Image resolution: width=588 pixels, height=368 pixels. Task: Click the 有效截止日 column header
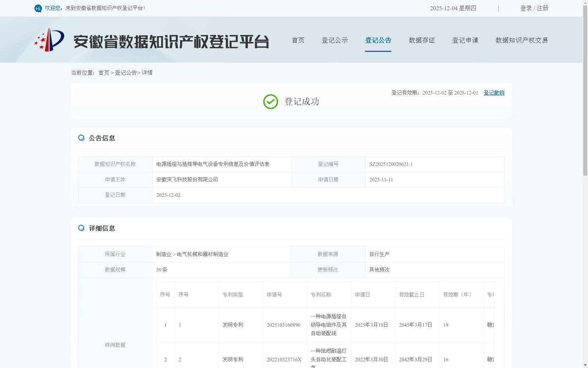(x=412, y=295)
